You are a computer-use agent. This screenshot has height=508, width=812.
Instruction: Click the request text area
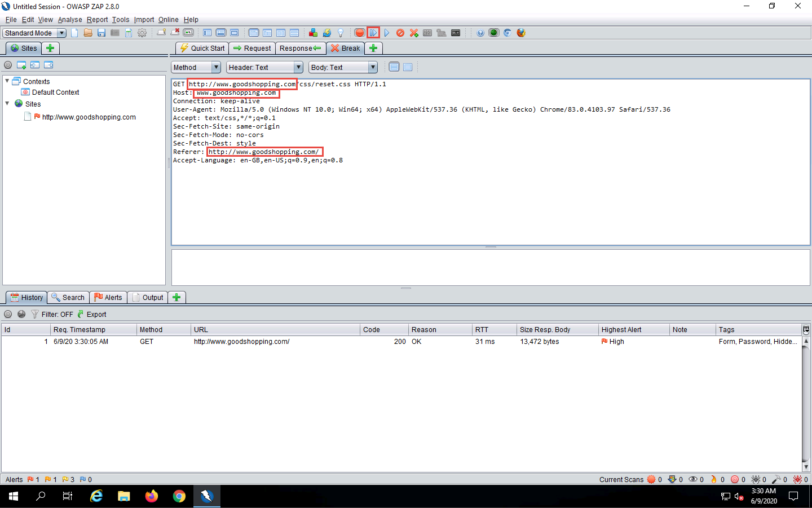(491, 162)
